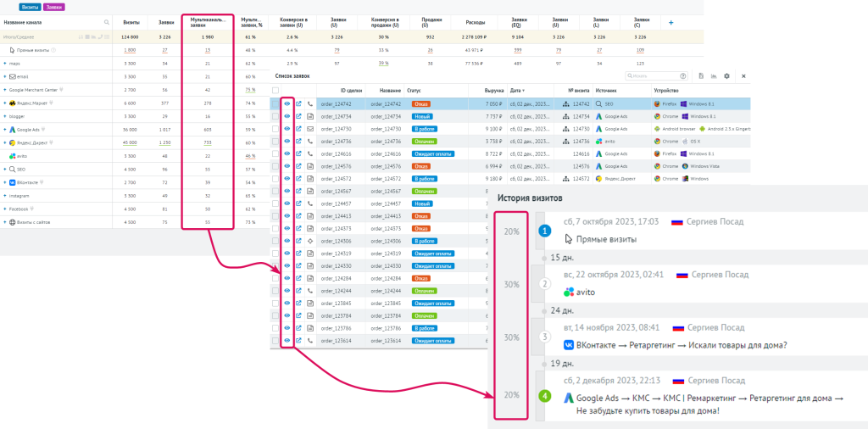The height and width of the screenshot is (429, 868).
Task: Open the underlined 1 800 visits value
Action: click(131, 51)
